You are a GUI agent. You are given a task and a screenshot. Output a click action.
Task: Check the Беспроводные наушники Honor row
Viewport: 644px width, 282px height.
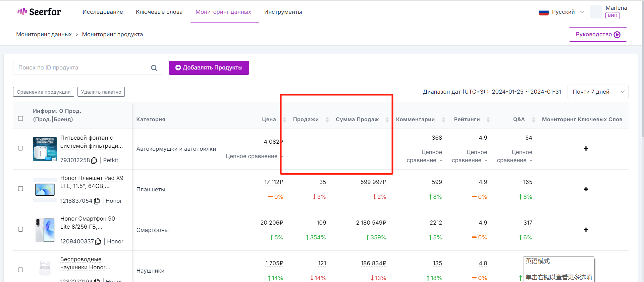click(x=20, y=270)
